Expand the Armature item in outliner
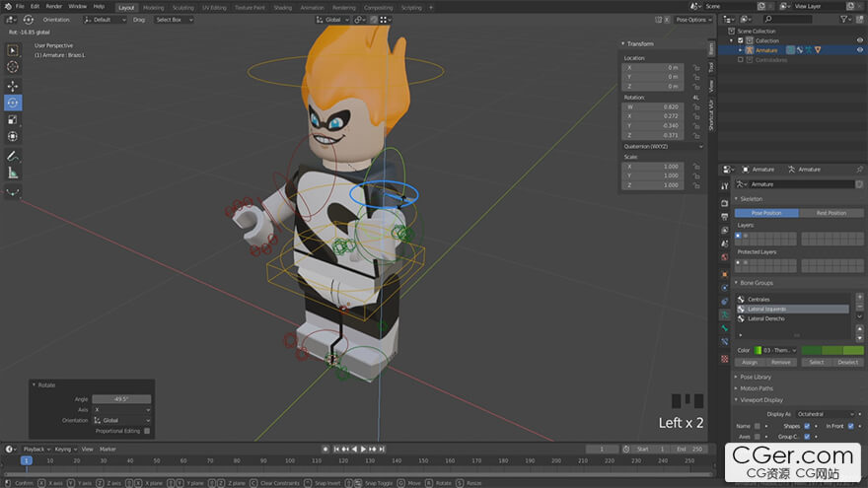 740,50
